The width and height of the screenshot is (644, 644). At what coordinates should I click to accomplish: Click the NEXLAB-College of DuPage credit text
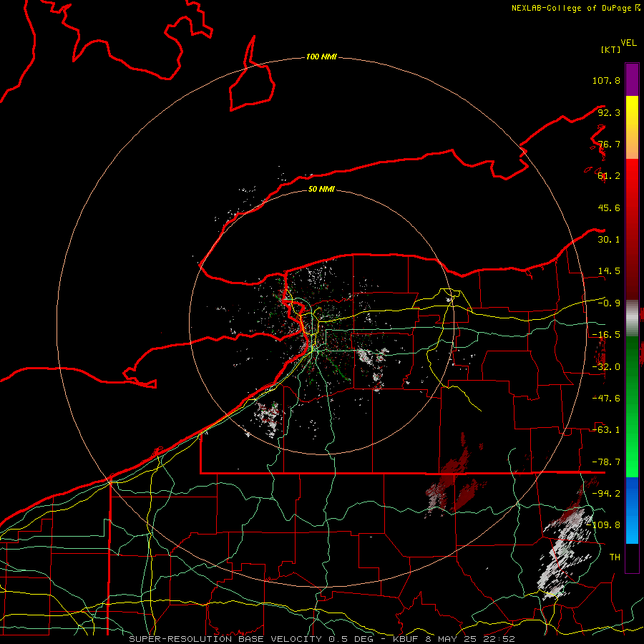(x=571, y=8)
